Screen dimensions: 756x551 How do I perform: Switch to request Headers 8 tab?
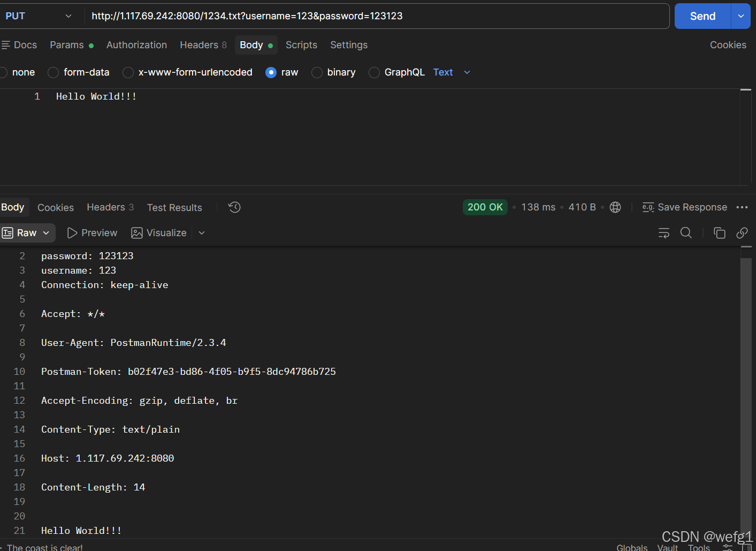tap(203, 45)
